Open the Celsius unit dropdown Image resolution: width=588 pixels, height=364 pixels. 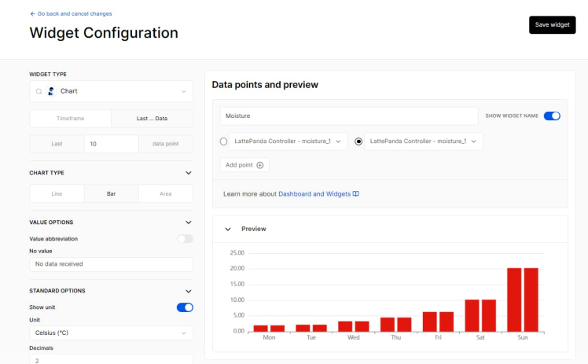[184, 333]
